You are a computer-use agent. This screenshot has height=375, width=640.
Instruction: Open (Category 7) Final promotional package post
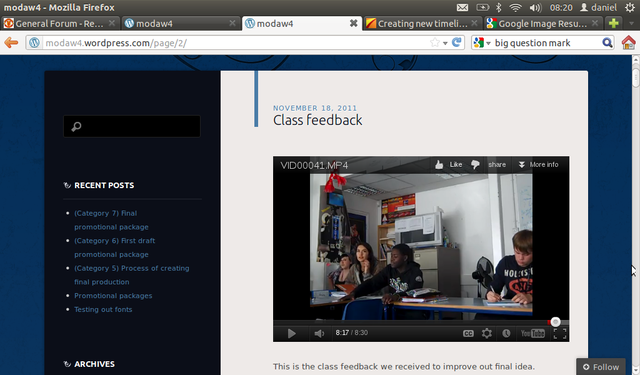[x=111, y=220]
